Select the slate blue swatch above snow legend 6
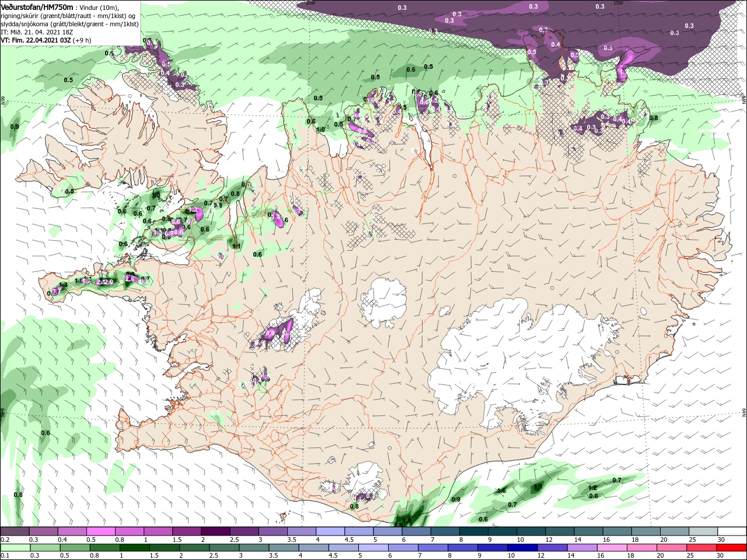747x560 pixels. tap(417, 531)
